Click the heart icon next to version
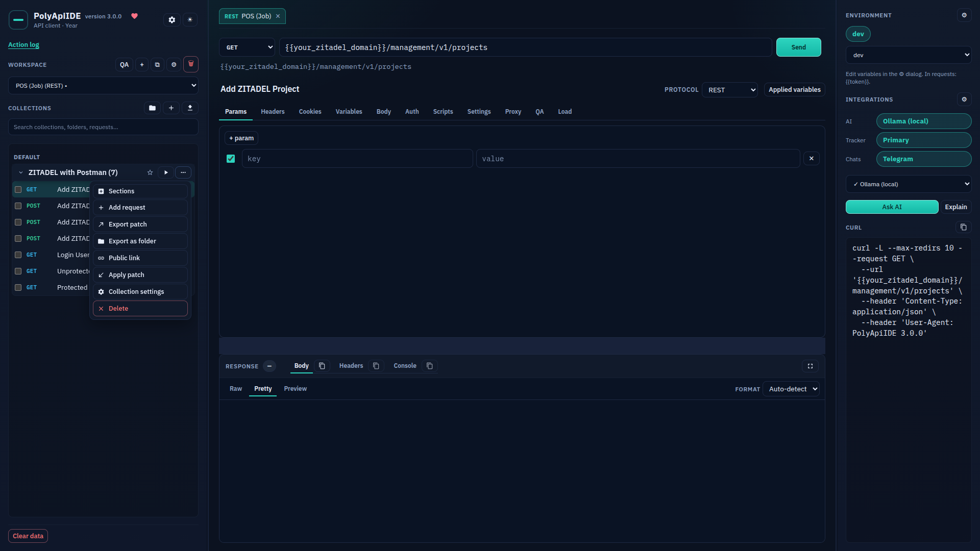The width and height of the screenshot is (980, 551). click(135, 16)
